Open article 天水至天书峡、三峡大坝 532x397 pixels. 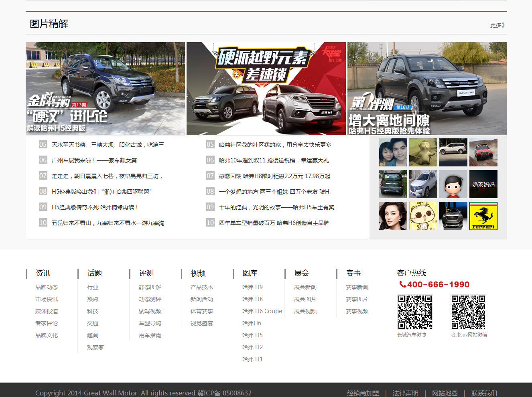click(x=108, y=145)
